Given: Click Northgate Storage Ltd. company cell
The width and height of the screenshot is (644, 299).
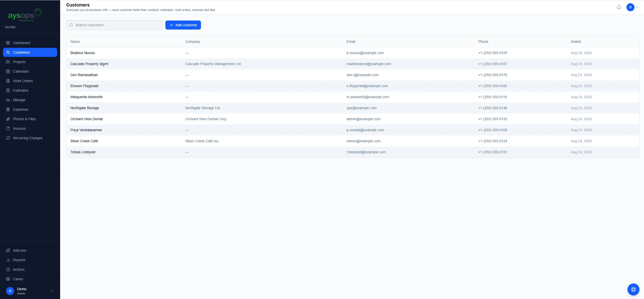Looking at the screenshot, I should click(203, 108).
